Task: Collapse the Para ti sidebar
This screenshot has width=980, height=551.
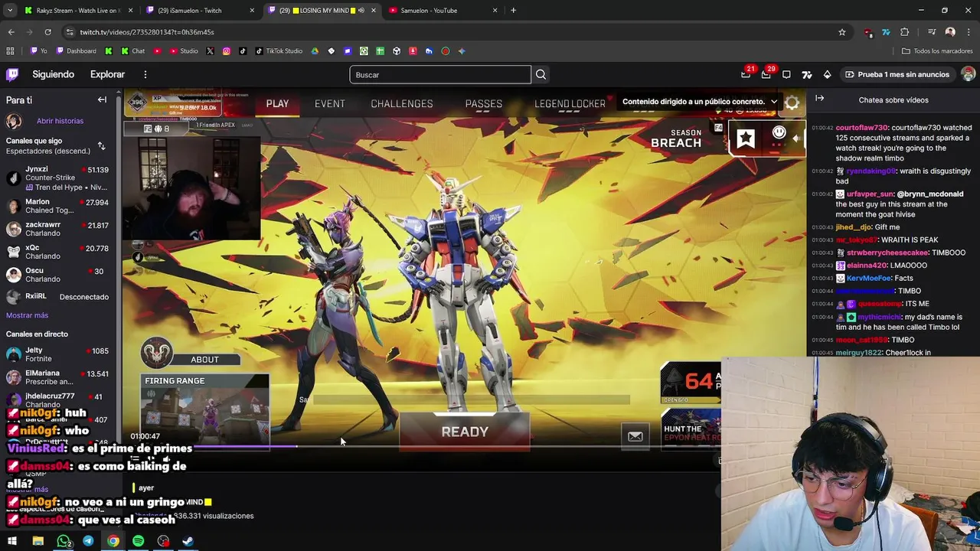Action: (102, 100)
